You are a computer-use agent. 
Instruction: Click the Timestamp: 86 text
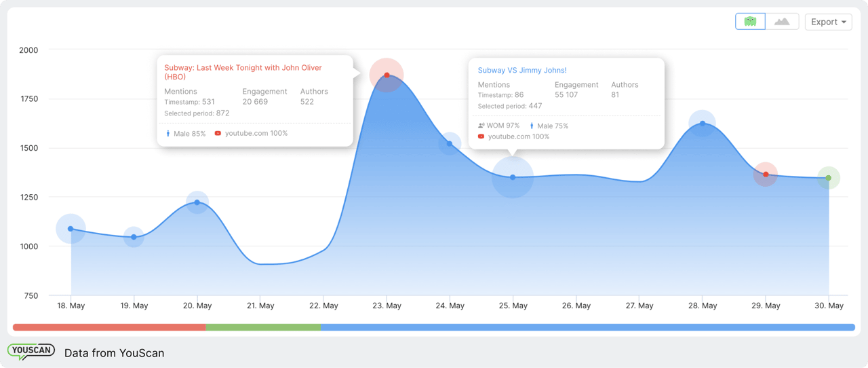pos(500,95)
